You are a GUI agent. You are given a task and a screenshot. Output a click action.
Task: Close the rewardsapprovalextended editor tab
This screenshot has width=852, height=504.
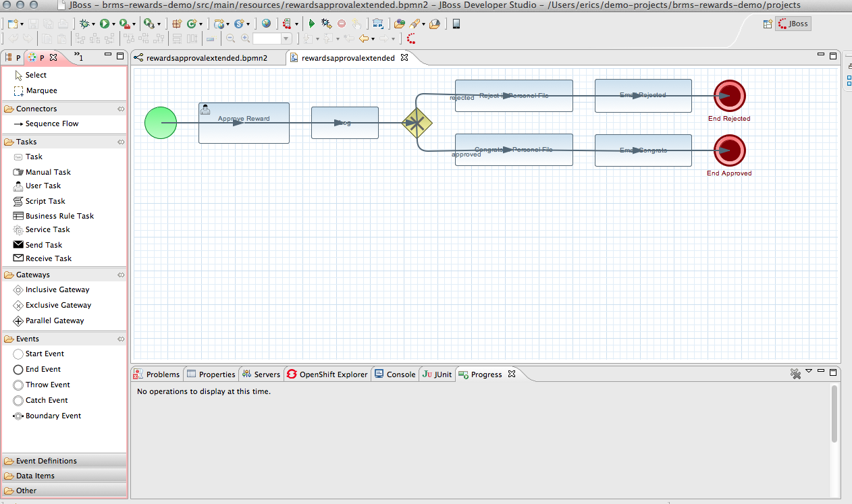pos(404,57)
